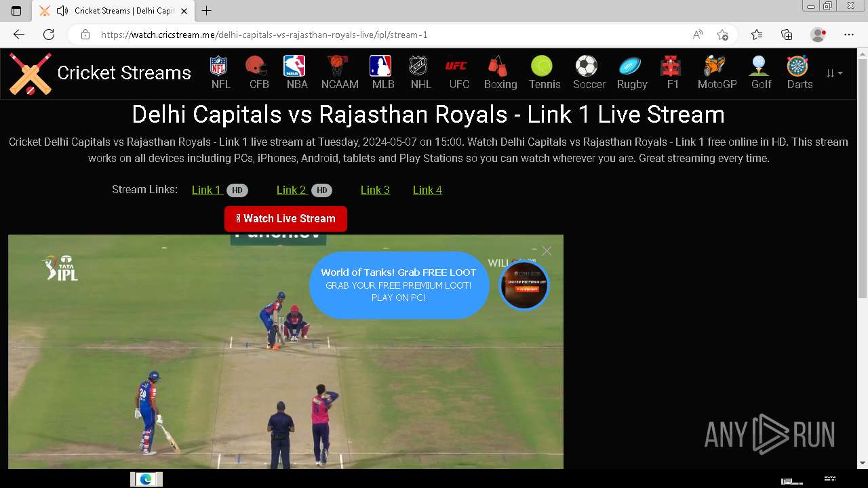Open the browser profile menu
The height and width of the screenshot is (488, 868).
(x=818, y=35)
